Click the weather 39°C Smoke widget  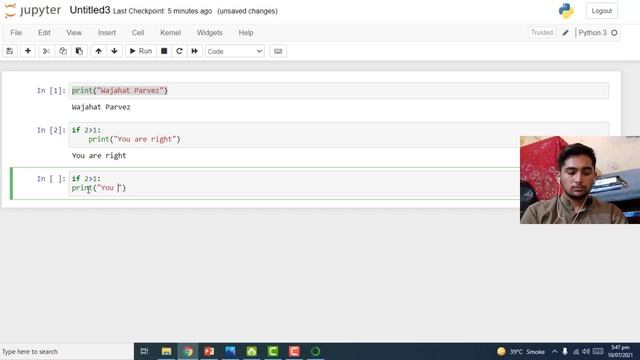[521, 351]
